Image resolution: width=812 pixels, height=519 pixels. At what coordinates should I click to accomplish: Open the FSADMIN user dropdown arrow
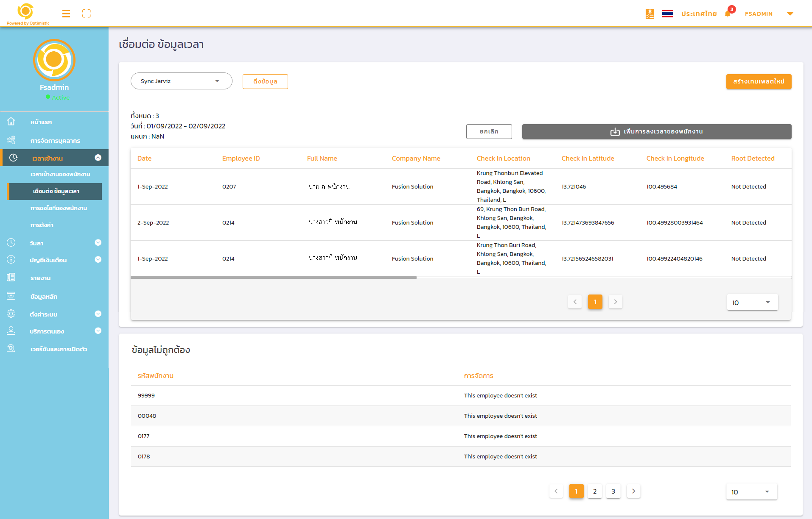790,14
